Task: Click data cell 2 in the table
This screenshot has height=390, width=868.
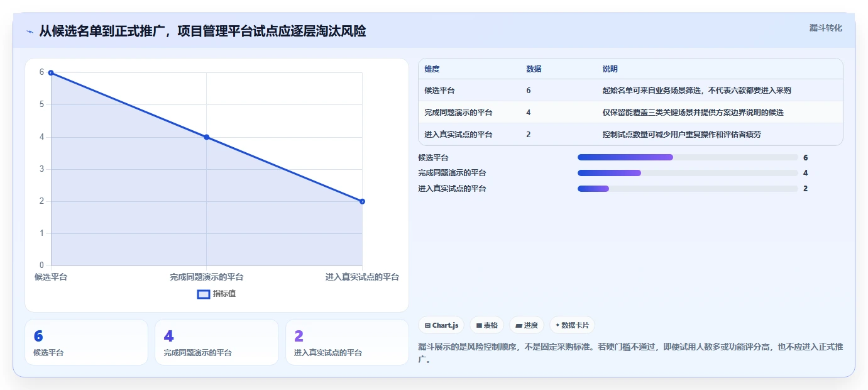Action: tap(529, 135)
